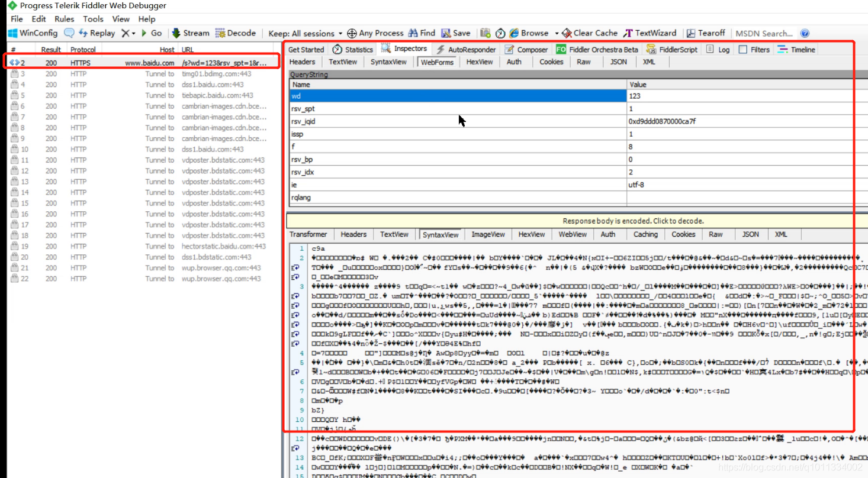Select request Headers inspector tab

tap(303, 62)
